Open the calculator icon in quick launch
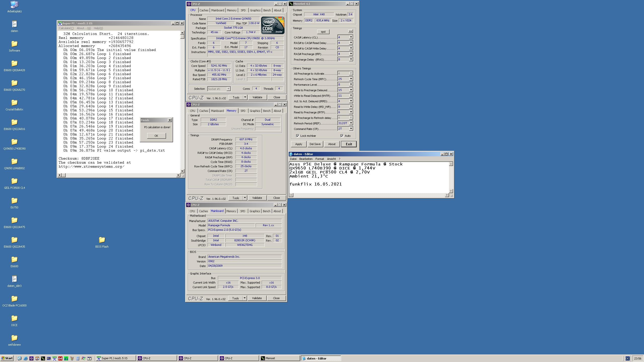 tap(78, 358)
